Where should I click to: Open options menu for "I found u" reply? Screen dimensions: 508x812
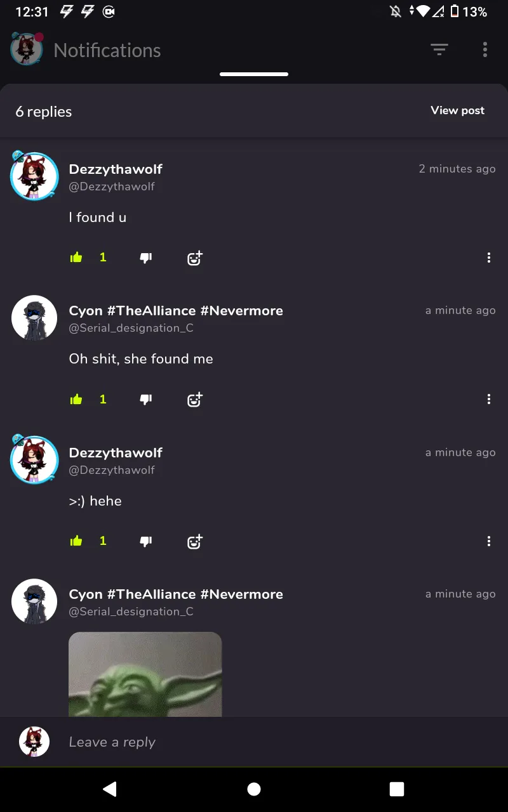(x=488, y=258)
